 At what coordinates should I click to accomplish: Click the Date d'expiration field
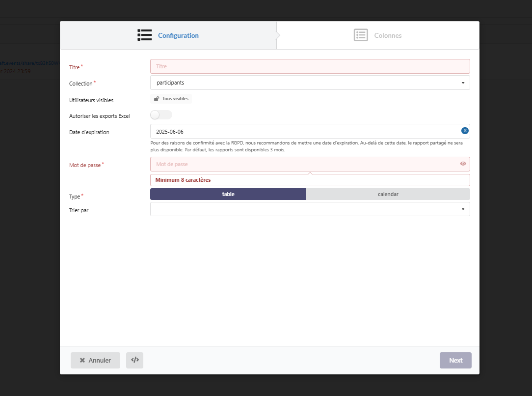tap(304, 132)
